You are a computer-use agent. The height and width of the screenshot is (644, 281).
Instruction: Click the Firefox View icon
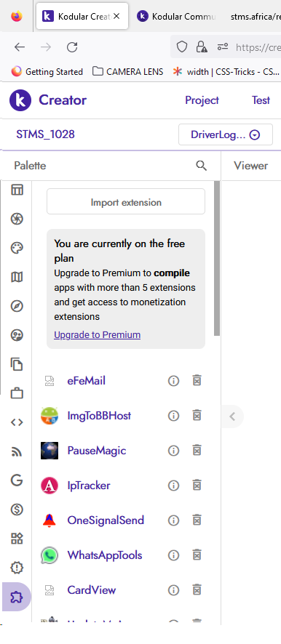coord(17,17)
